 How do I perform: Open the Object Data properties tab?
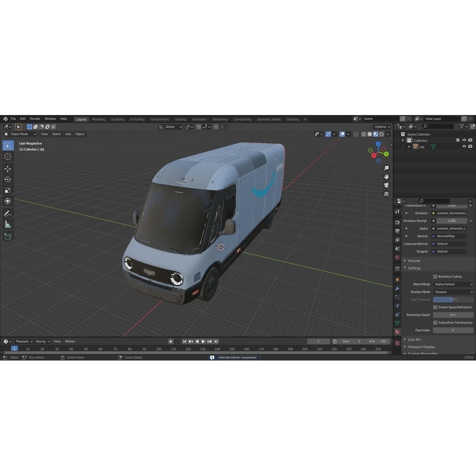[398, 323]
